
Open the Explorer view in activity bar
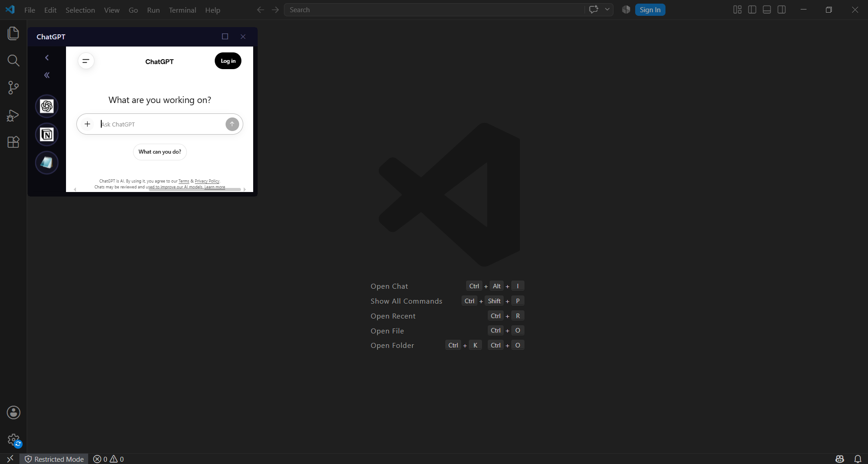[x=13, y=33]
